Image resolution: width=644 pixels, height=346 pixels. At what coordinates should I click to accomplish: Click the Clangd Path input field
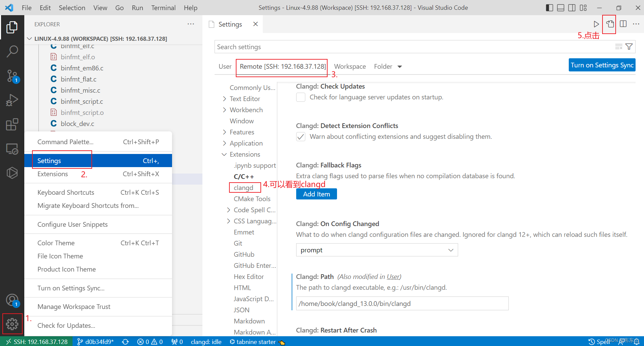(x=402, y=304)
